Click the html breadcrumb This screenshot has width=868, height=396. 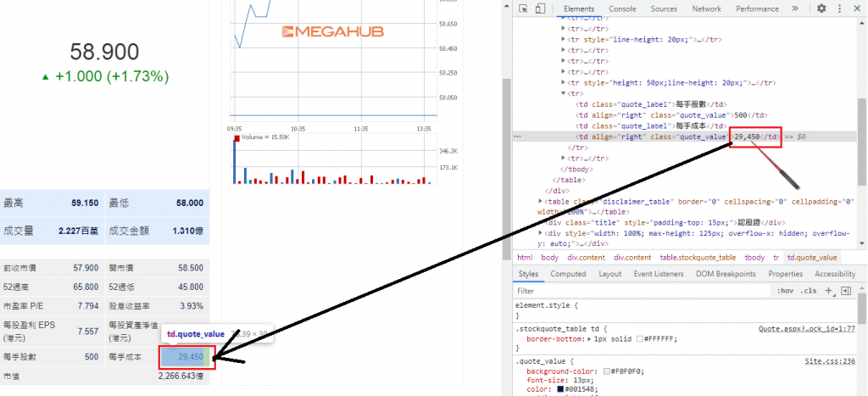click(x=524, y=258)
